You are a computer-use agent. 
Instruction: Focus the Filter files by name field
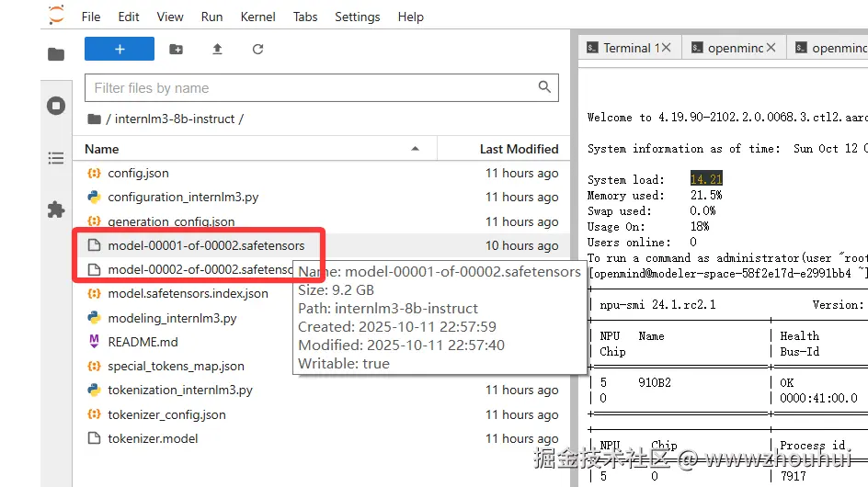pos(322,88)
